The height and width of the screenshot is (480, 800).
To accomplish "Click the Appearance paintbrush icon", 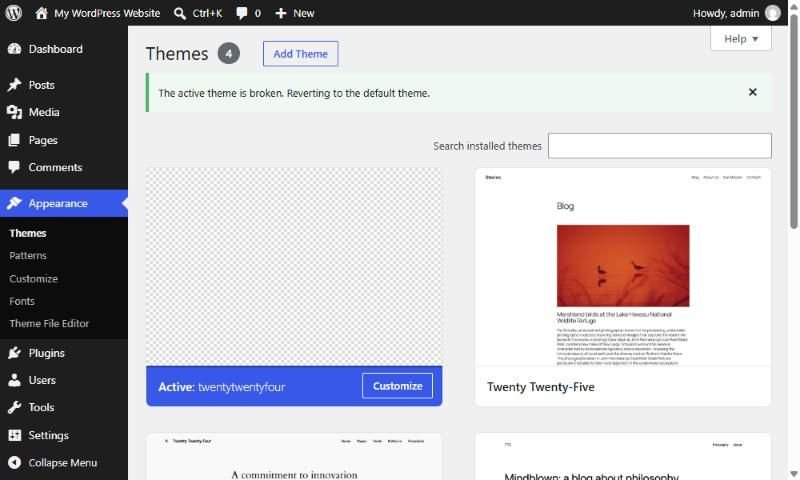I will pyautogui.click(x=14, y=203).
